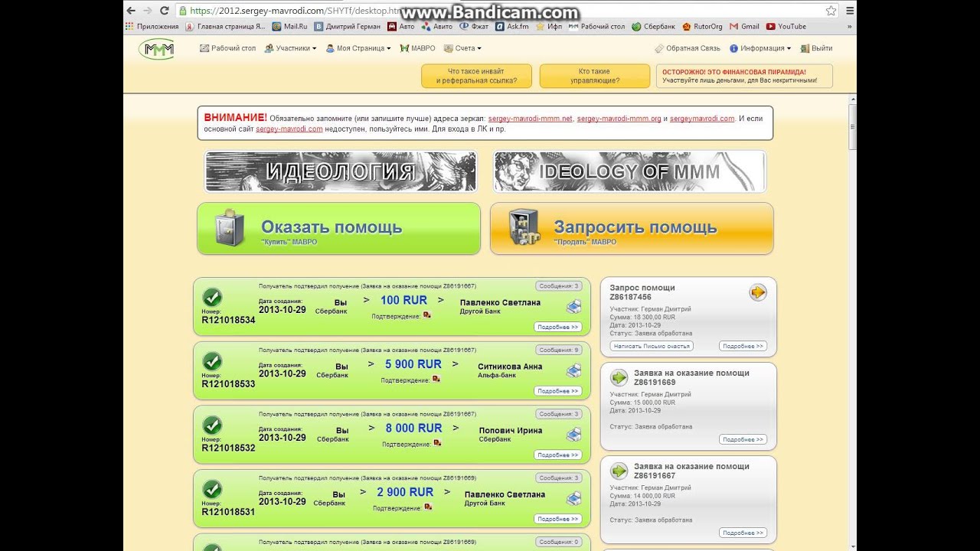Viewport: 980px width, 551px height.
Task: Click browser forward arrow
Action: tap(148, 11)
